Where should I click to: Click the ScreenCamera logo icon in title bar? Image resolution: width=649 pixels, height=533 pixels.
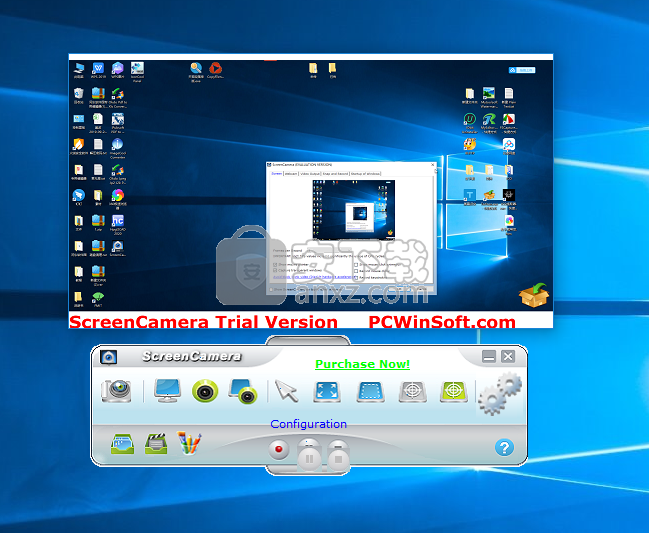[x=108, y=357]
